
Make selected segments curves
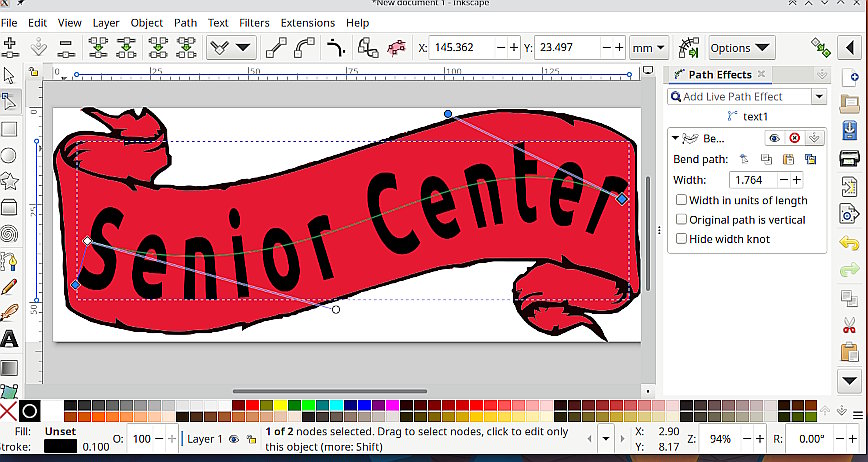(x=304, y=48)
